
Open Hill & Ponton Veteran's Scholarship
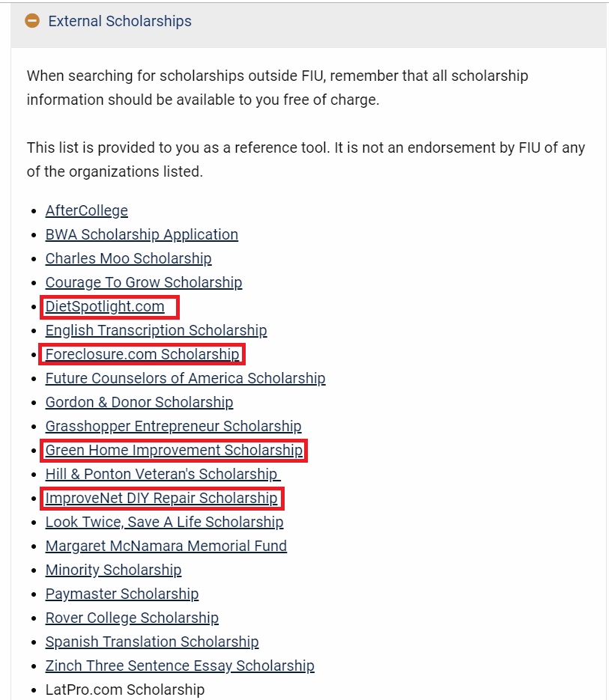[x=162, y=474]
